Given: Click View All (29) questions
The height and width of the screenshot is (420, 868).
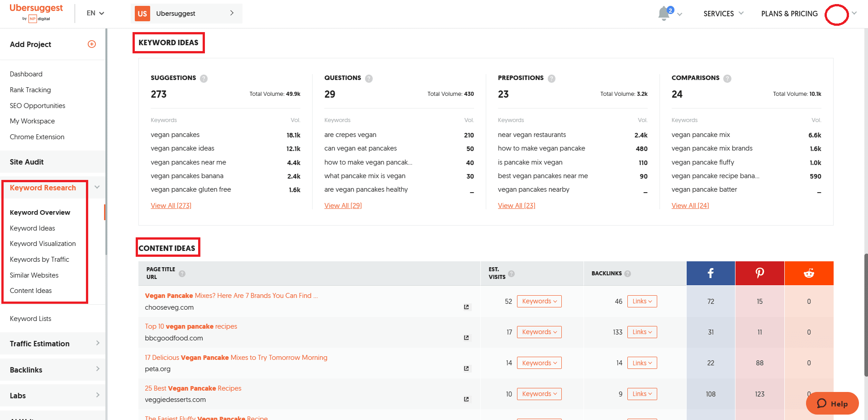Looking at the screenshot, I should point(343,206).
